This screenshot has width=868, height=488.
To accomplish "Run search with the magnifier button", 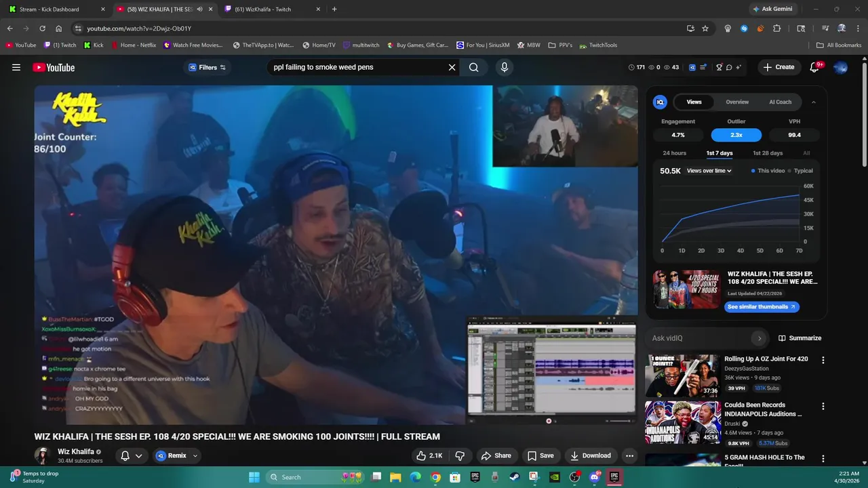I will tap(474, 67).
